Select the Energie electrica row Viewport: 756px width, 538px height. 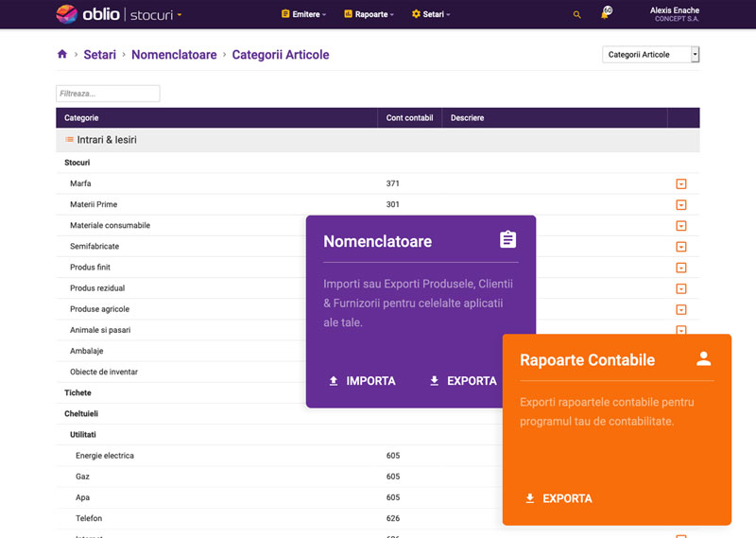click(x=279, y=456)
